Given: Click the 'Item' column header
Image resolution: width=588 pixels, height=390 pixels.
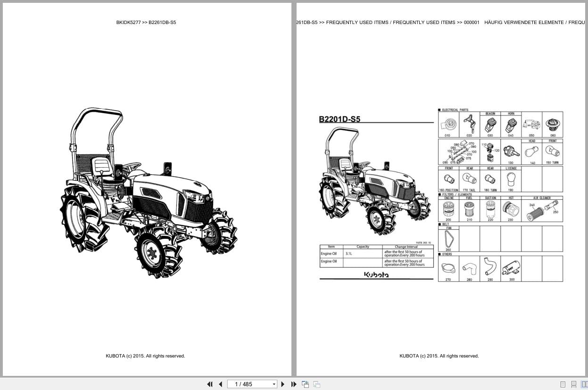Looking at the screenshot, I should tap(331, 247).
